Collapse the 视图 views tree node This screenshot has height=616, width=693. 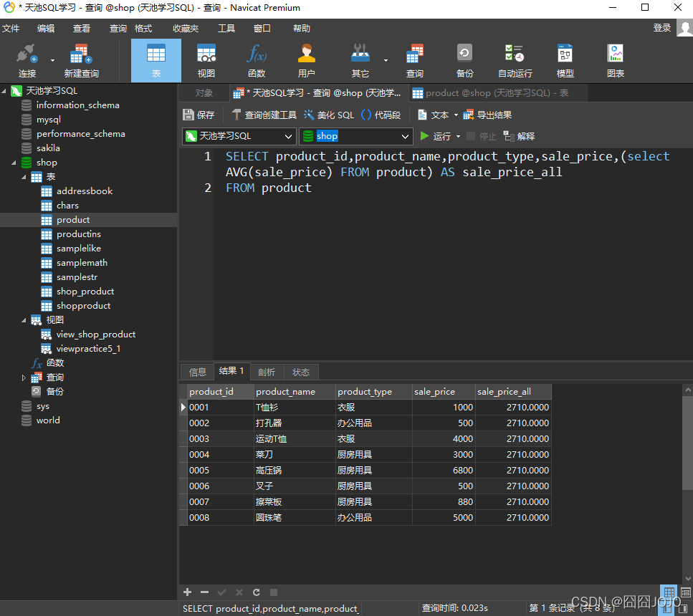tap(24, 320)
